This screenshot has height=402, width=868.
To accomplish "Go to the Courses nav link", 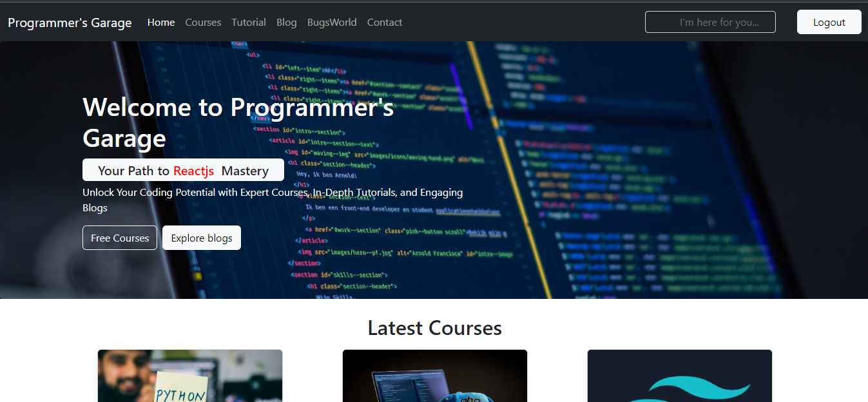I will pyautogui.click(x=203, y=22).
